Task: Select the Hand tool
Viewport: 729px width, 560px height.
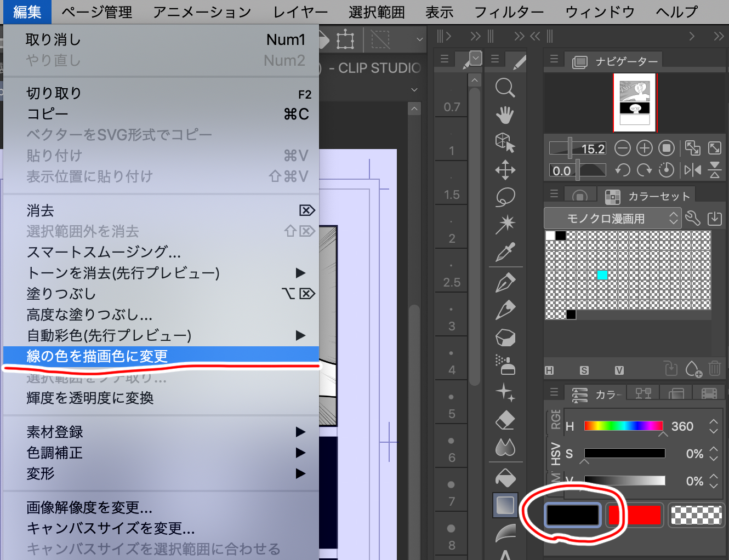Action: 505,115
